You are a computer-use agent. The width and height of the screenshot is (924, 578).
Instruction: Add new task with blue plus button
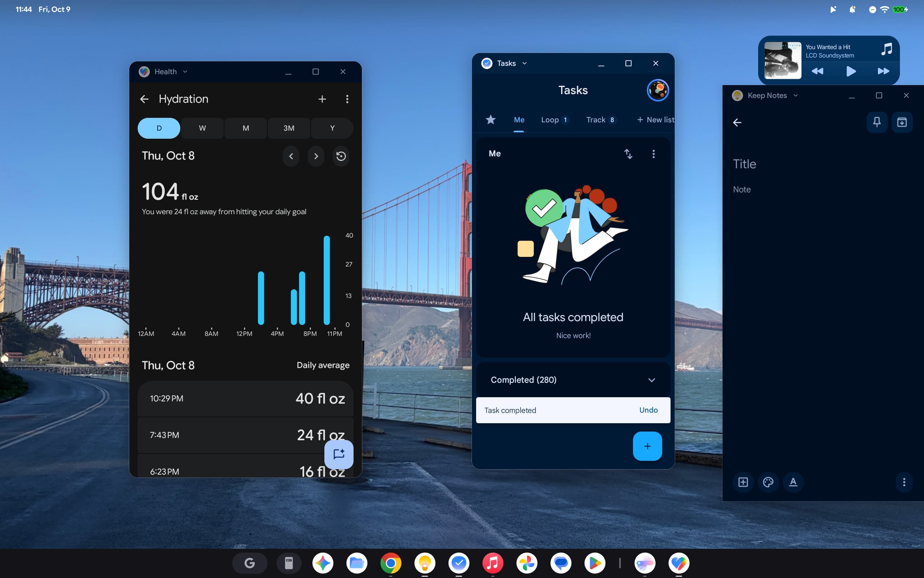point(647,446)
